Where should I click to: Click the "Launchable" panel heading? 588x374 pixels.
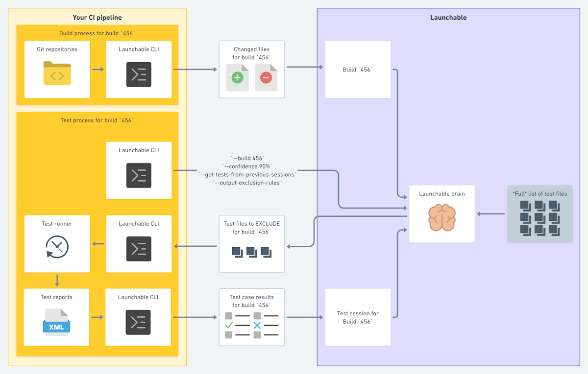coord(448,17)
